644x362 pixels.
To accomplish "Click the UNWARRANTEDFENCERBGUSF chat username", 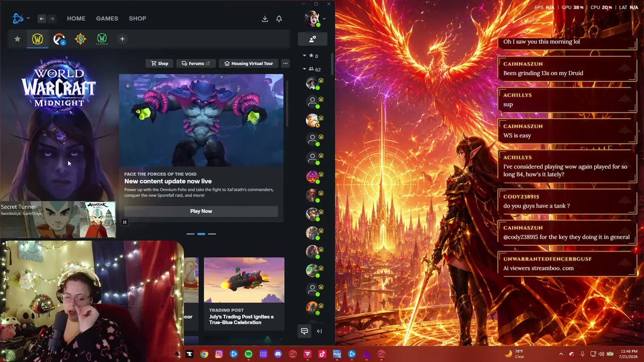I will pyautogui.click(x=547, y=259).
